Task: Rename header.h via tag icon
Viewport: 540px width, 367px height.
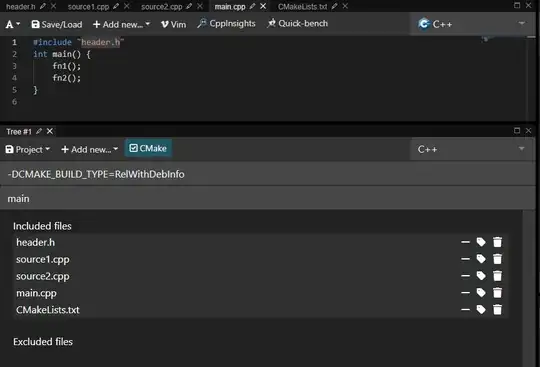Action: tap(481, 242)
